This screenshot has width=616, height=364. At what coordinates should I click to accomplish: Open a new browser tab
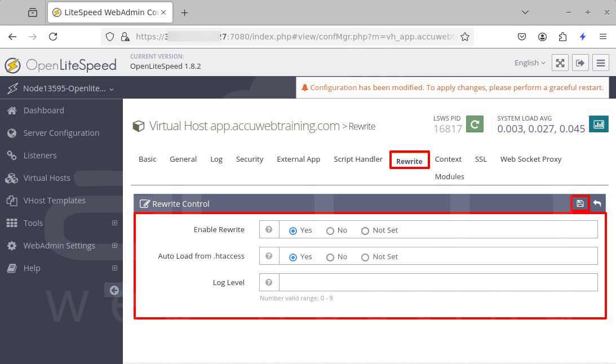pyautogui.click(x=184, y=12)
